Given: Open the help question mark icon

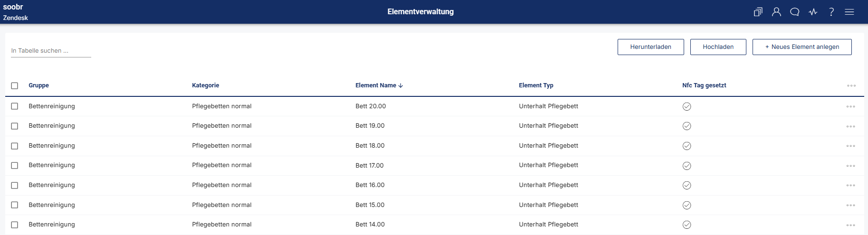Looking at the screenshot, I should point(831,12).
